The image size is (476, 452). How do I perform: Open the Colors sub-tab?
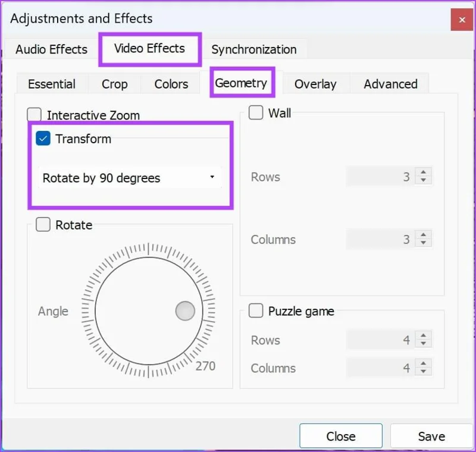click(171, 84)
